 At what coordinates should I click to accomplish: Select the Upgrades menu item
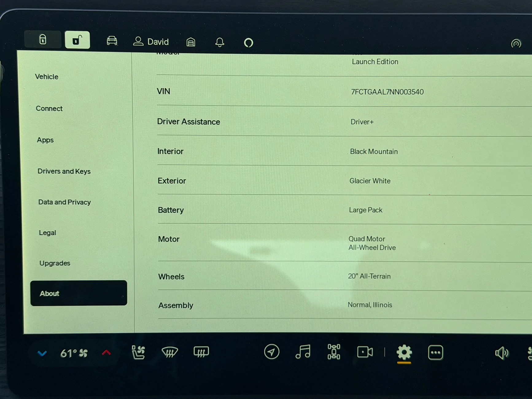[x=55, y=263]
